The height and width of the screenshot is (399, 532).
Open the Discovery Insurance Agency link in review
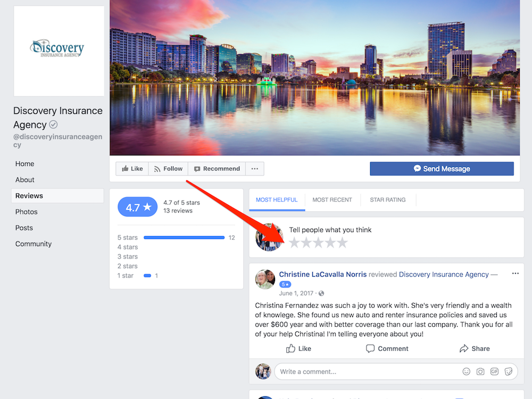click(444, 274)
